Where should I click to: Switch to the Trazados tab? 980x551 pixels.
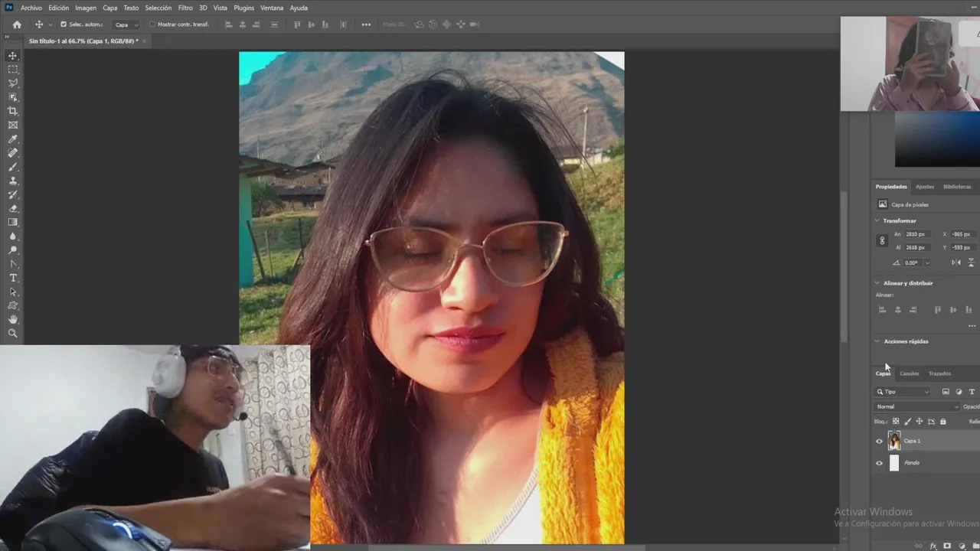point(939,373)
